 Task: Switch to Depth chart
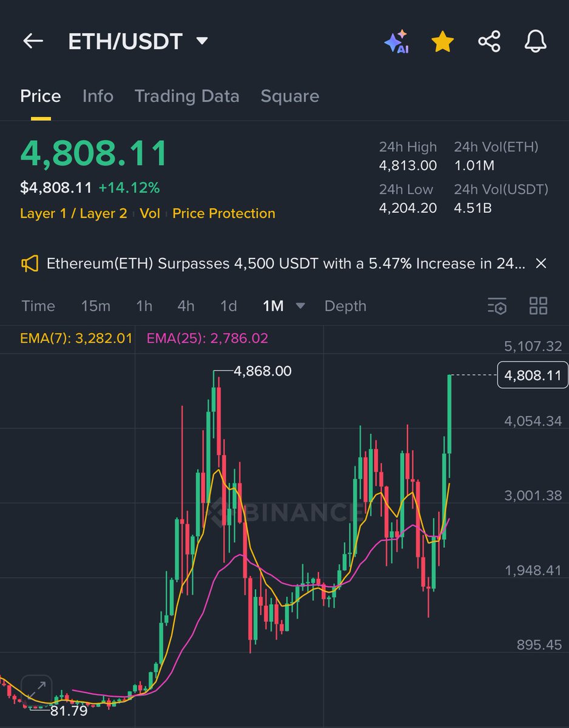click(x=345, y=306)
